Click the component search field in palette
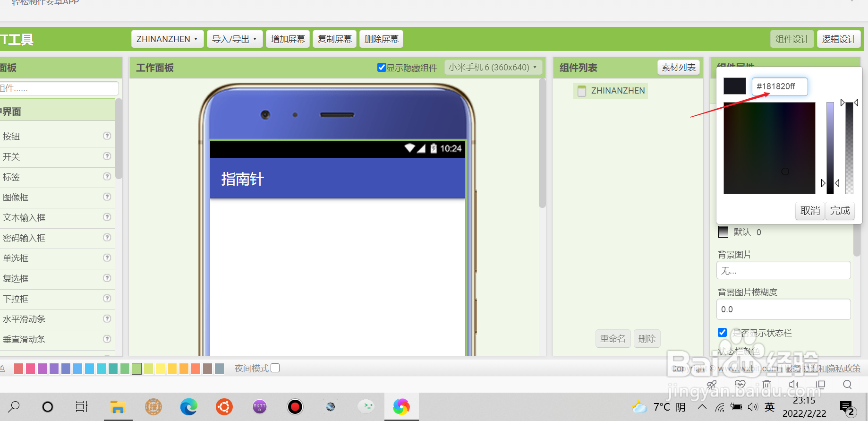The height and width of the screenshot is (421, 868). tap(59, 88)
